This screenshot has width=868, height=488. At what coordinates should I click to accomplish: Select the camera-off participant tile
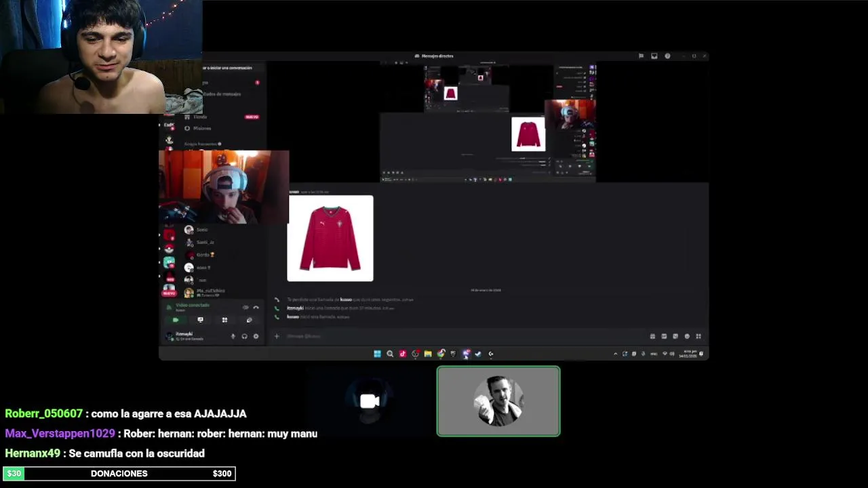point(370,401)
